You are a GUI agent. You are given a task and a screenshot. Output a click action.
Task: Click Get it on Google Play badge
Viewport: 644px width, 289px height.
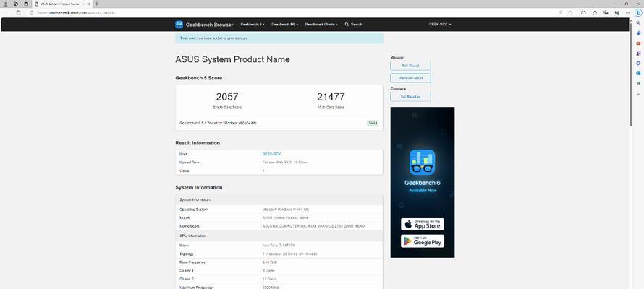point(422,241)
